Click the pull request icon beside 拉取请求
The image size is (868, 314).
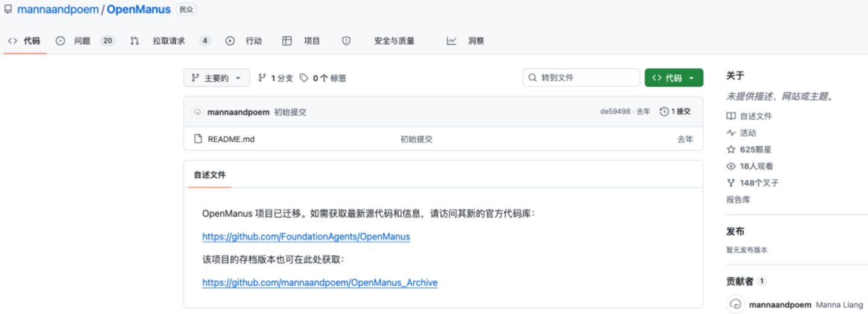tap(135, 41)
